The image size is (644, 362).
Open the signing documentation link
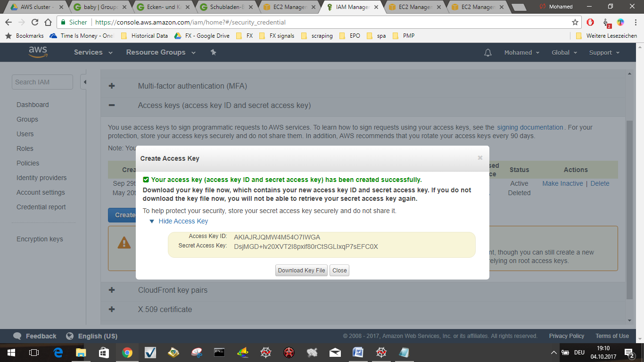click(x=530, y=127)
